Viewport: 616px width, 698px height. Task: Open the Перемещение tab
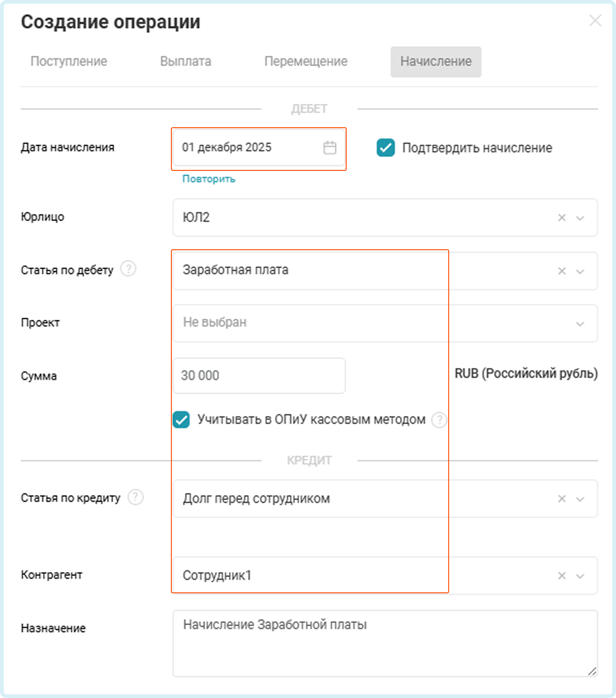pyautogui.click(x=306, y=61)
